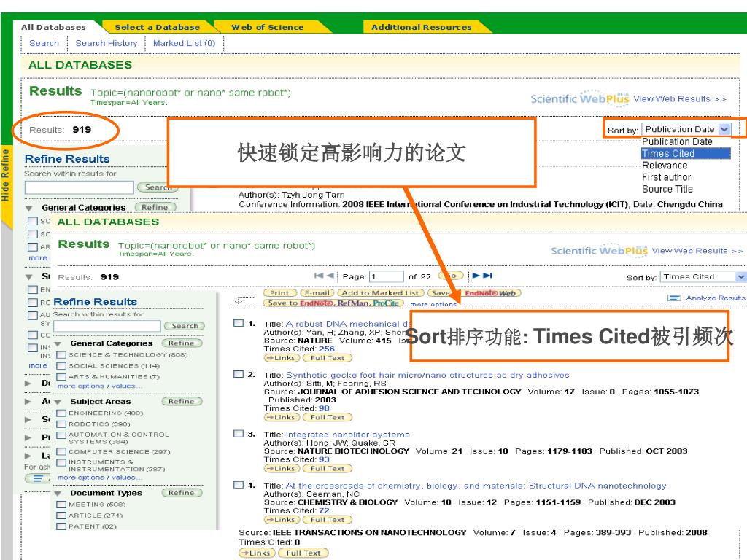Select the result 4 checkbox
747x560 pixels.
[239, 485]
